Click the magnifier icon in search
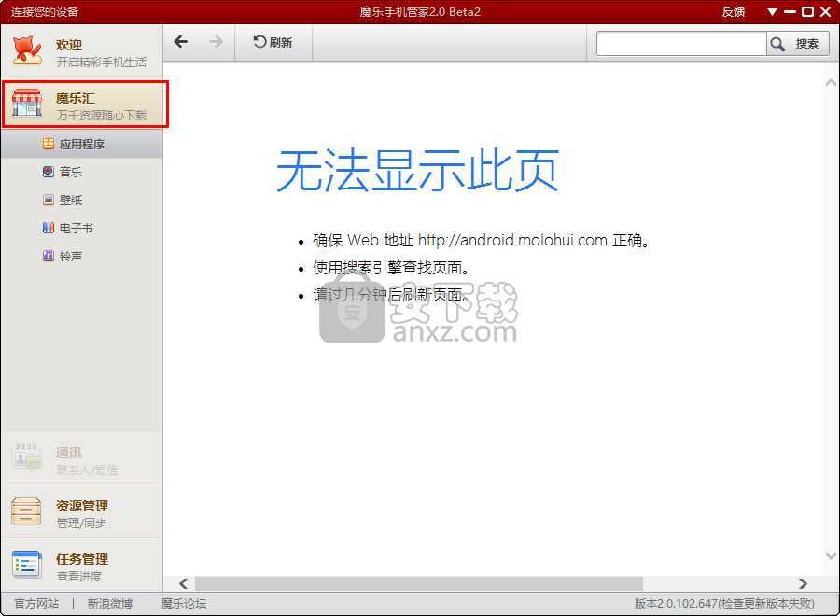840x616 pixels. coord(777,44)
